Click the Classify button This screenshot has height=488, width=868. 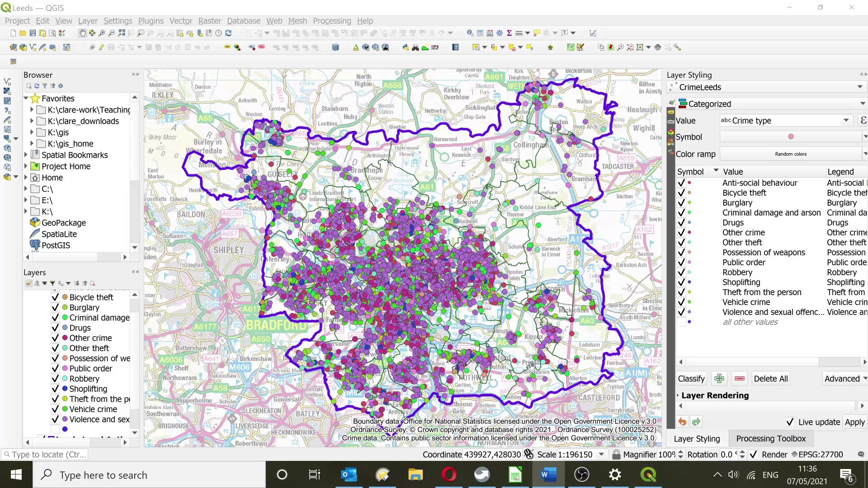point(691,378)
